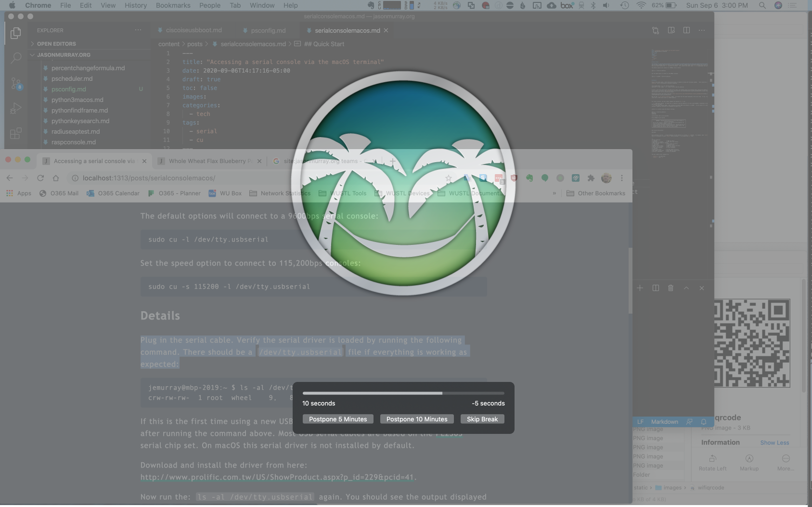Open Explorer more actions ellipsis in VS Code
Screen dimensions: 812x507
[x=138, y=30]
